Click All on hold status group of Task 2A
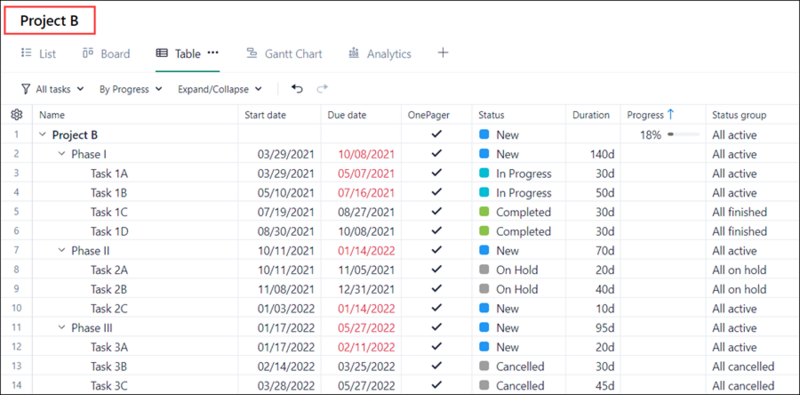 point(739,270)
